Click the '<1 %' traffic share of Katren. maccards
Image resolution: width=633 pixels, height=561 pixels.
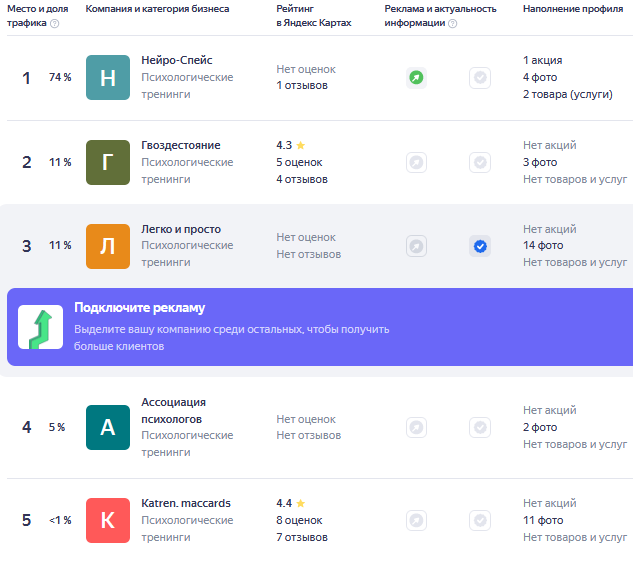click(x=60, y=520)
